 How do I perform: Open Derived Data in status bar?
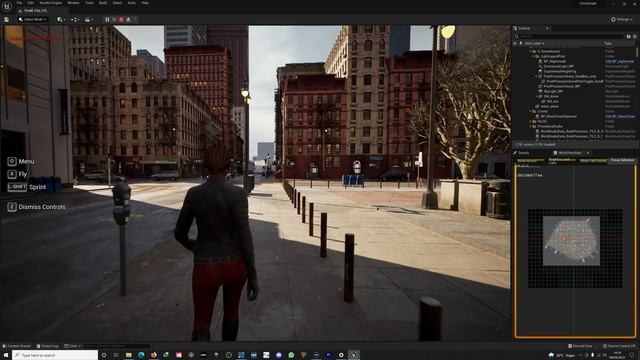coord(580,346)
